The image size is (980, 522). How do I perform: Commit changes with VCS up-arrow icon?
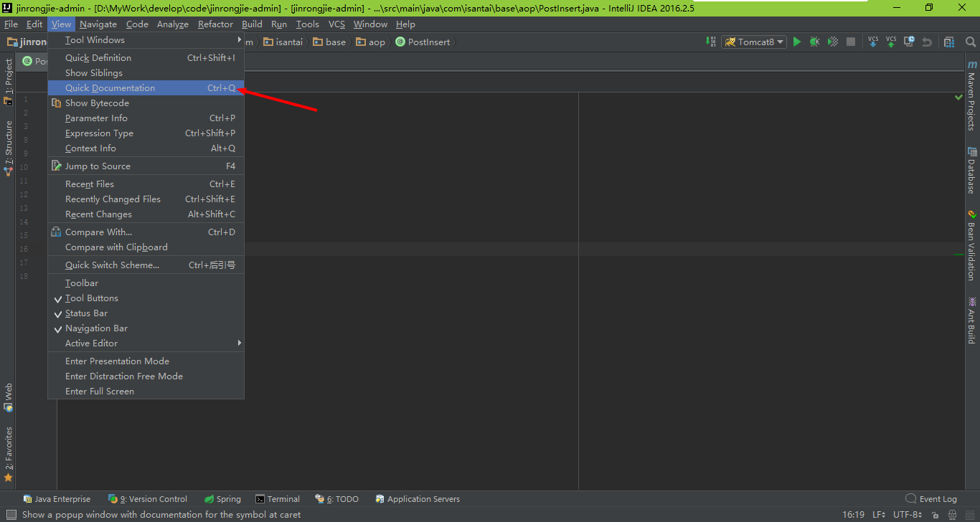[x=891, y=42]
